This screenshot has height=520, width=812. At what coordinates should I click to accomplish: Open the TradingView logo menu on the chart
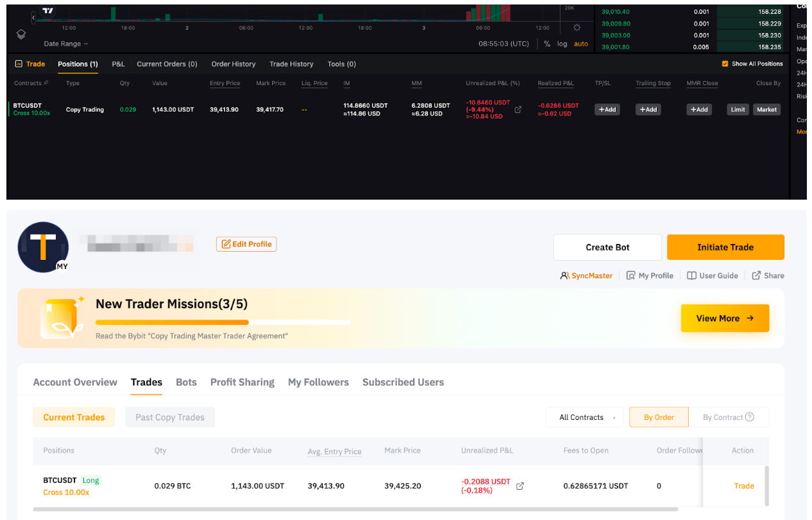coord(49,10)
